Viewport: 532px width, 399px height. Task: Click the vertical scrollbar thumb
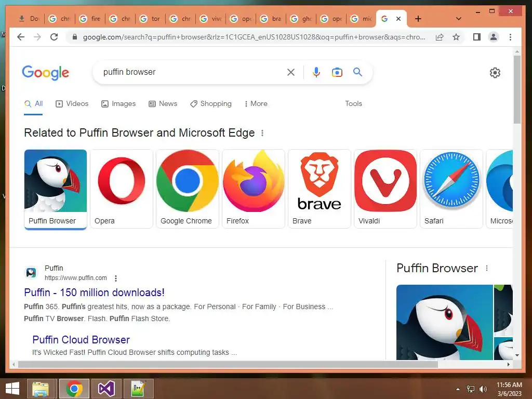pos(517,89)
